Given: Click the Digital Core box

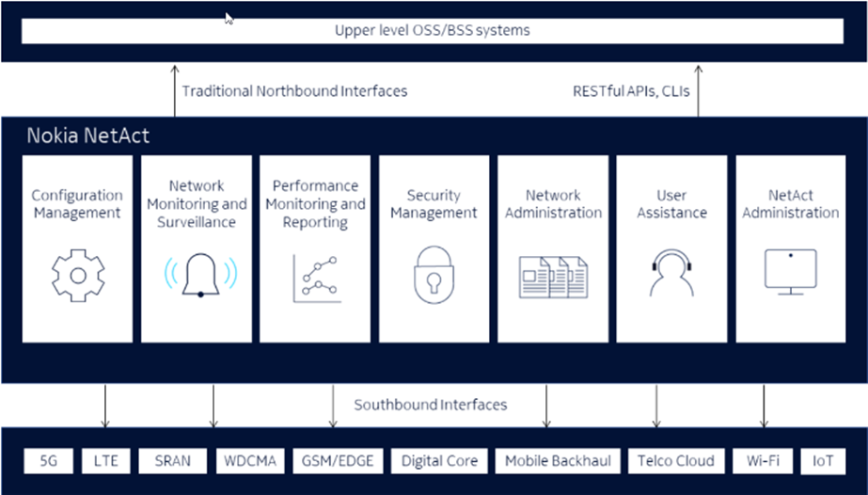Looking at the screenshot, I should tap(439, 461).
